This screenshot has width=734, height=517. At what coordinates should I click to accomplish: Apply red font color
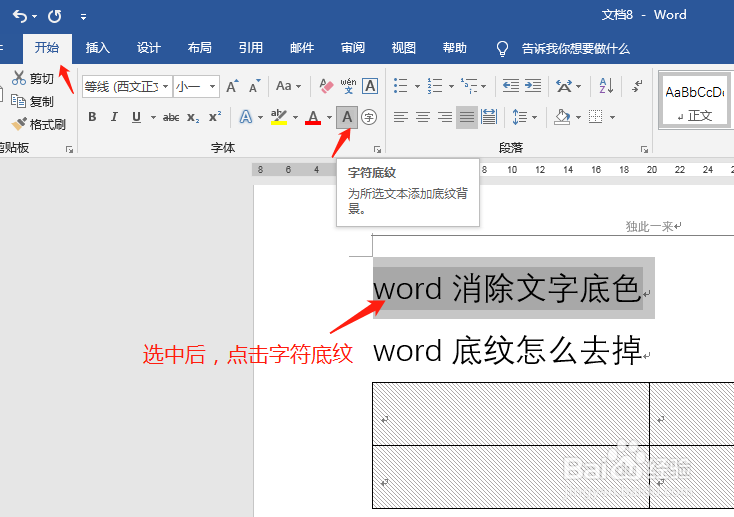[313, 117]
